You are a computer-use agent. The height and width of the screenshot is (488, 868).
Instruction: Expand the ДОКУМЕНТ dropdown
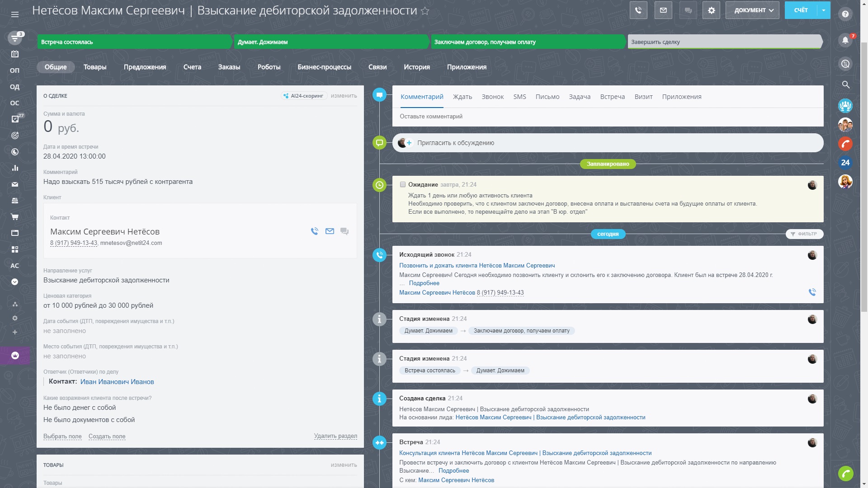click(x=752, y=10)
